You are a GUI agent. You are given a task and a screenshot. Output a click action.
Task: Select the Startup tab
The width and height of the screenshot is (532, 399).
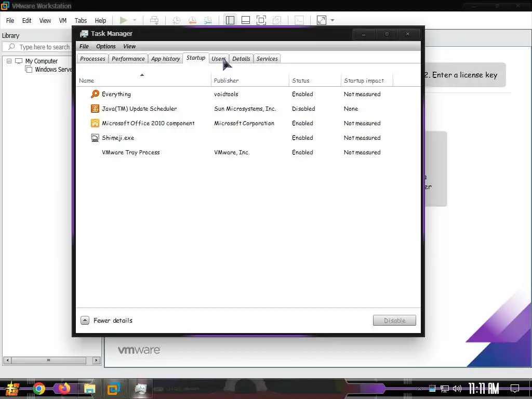pos(196,58)
